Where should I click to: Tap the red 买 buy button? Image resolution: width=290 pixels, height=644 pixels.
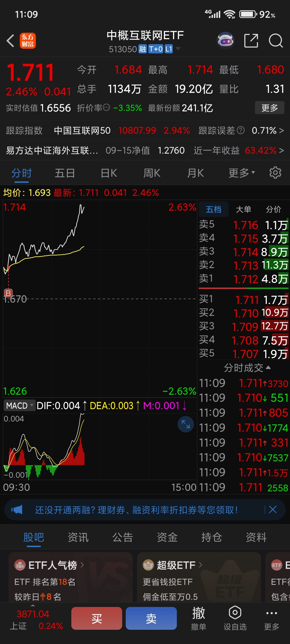pyautogui.click(x=97, y=618)
